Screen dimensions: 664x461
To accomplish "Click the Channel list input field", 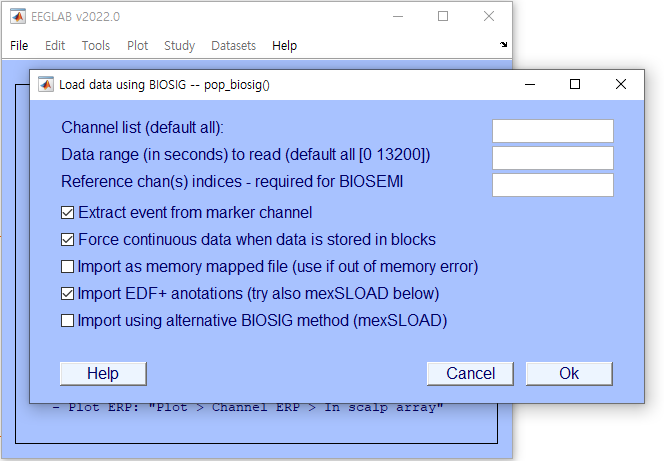I will [x=553, y=131].
